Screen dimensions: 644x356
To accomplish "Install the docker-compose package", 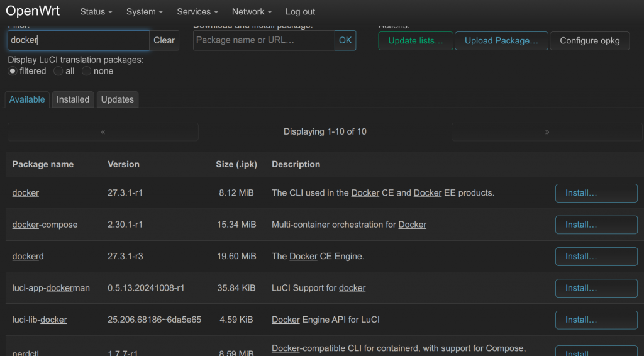I will point(596,225).
